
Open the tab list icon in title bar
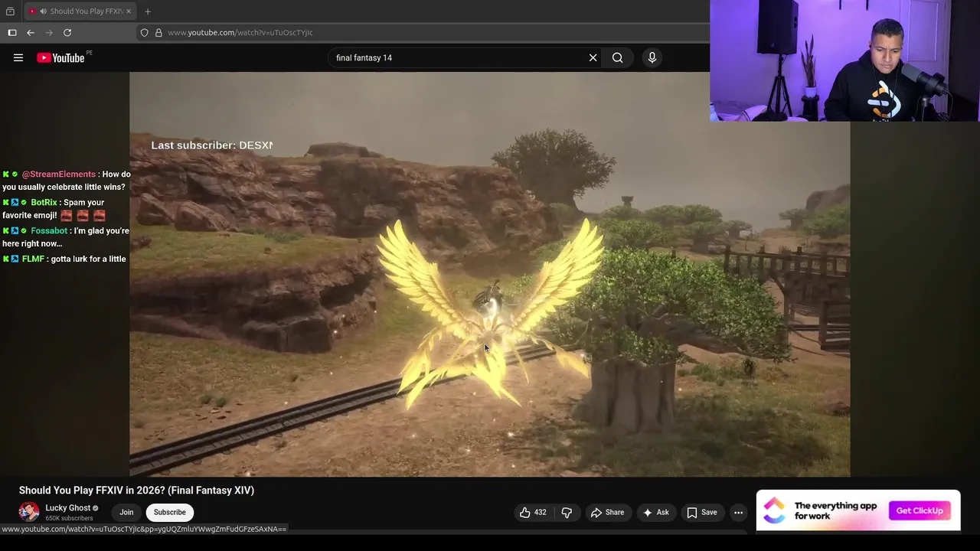tap(10, 11)
